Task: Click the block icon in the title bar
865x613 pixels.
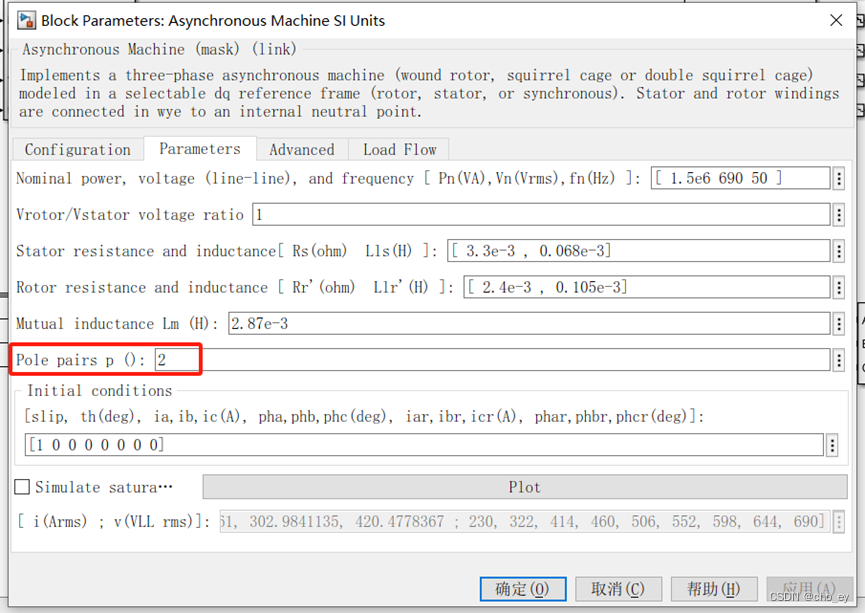Action: click(24, 20)
